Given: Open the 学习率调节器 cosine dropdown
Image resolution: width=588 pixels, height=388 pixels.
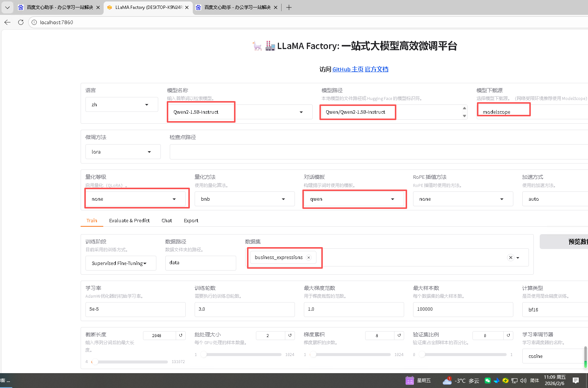Looking at the screenshot, I should pyautogui.click(x=553, y=356).
